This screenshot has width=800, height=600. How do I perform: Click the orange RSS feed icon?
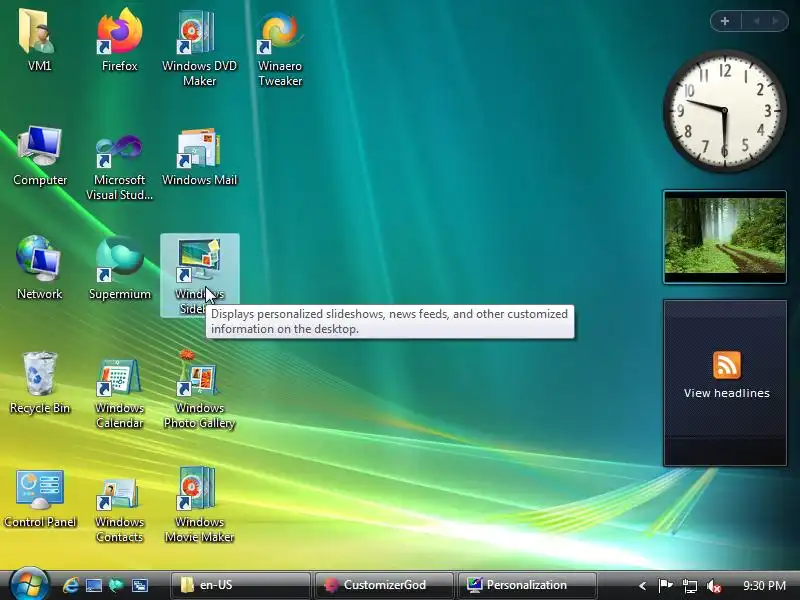coord(727,365)
